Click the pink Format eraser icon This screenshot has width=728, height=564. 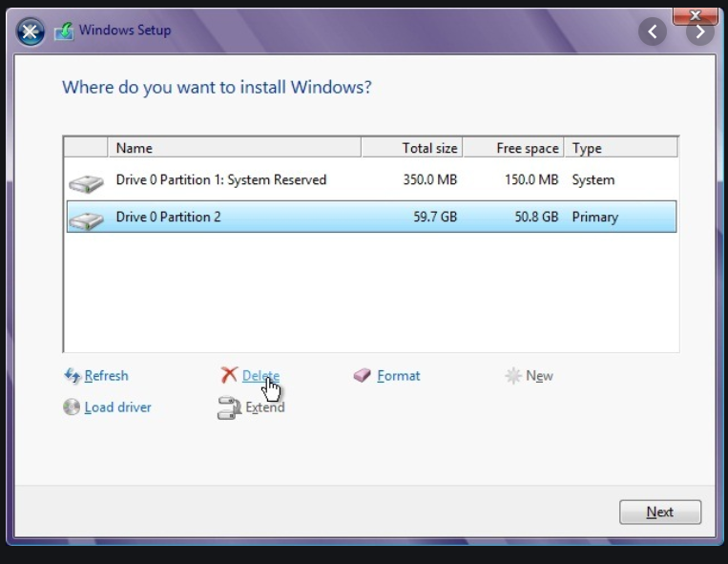362,376
